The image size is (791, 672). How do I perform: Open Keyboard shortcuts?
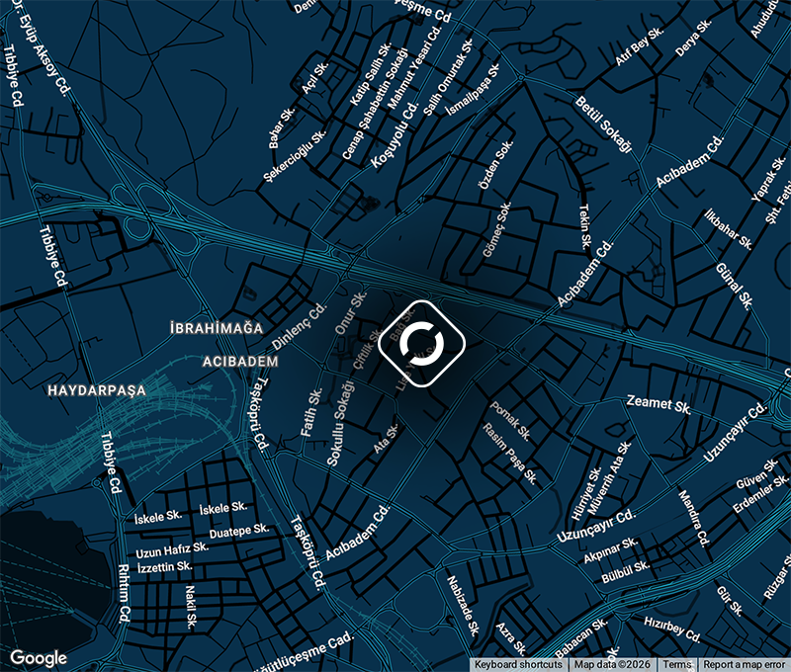click(x=518, y=665)
